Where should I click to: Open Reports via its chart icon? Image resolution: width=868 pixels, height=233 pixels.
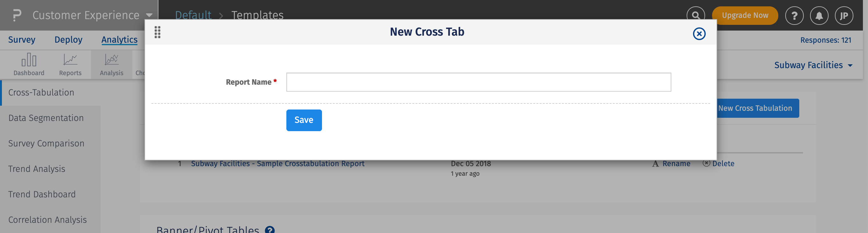coord(70,64)
